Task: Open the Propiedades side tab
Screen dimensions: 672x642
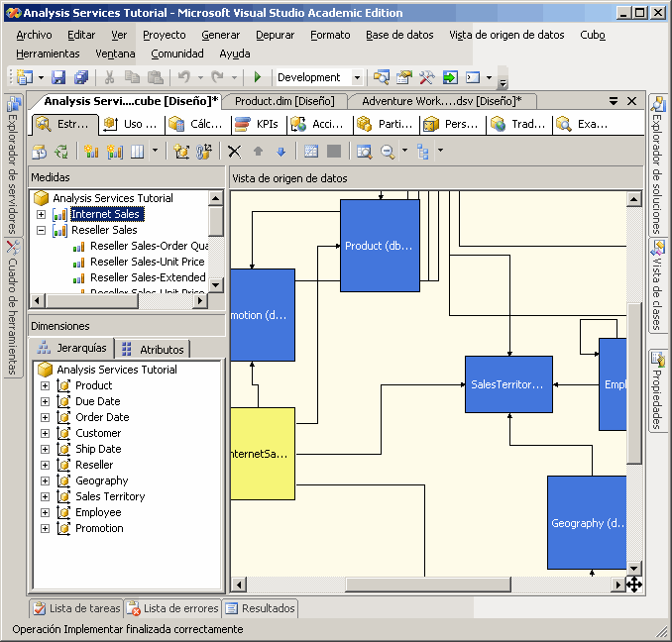Action: 658,390
